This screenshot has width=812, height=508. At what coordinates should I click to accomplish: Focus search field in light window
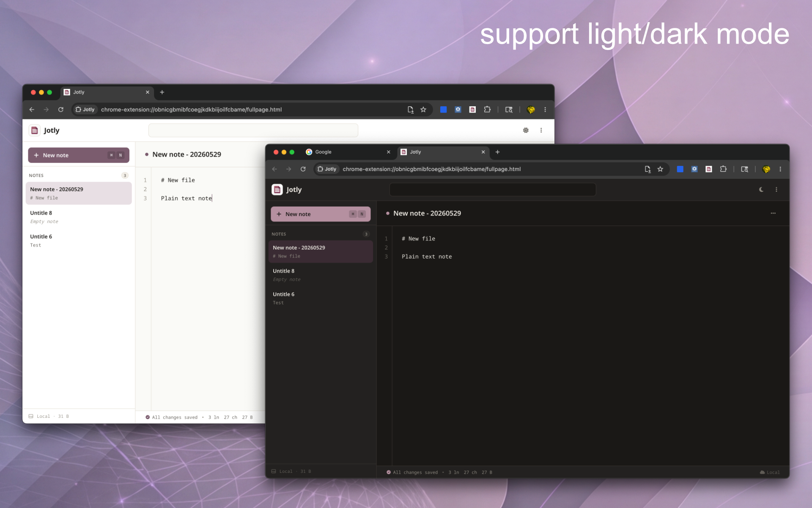pyautogui.click(x=253, y=130)
